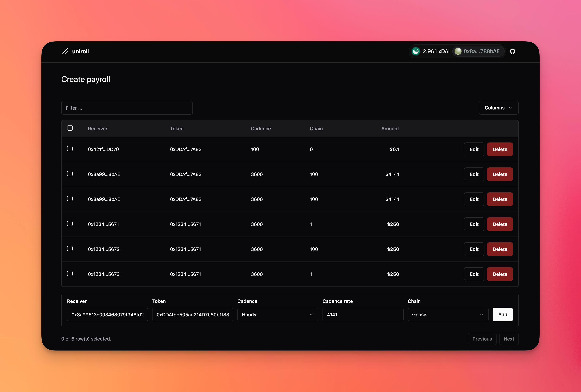
Task: Tick the 0x1234...5671 receiver row checkbox
Action: [x=70, y=224]
